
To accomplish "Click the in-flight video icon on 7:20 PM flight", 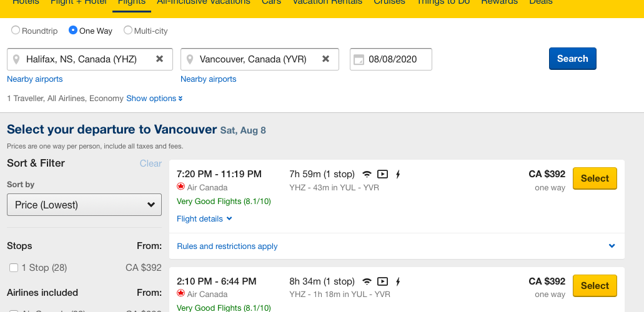I will [x=382, y=175].
